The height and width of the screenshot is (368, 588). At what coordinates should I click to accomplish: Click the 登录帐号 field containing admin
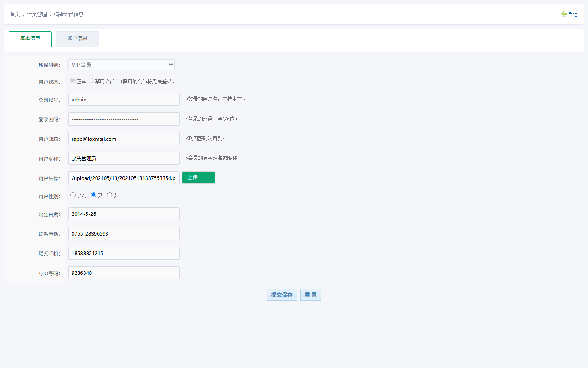(x=124, y=99)
